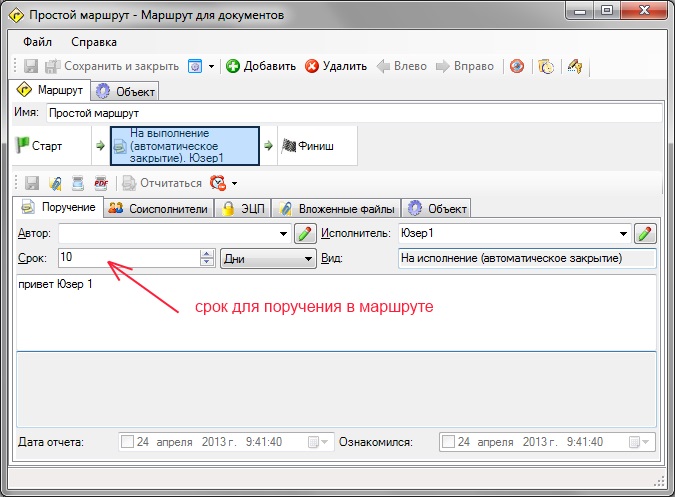Select the Финиш checkered flag step
This screenshot has height=497, width=675.
coord(305,146)
